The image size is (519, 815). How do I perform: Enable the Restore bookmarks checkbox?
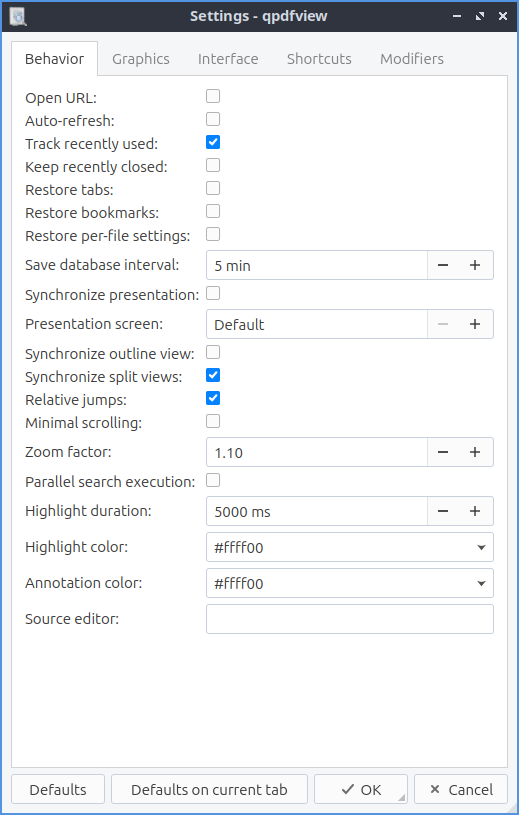[213, 211]
